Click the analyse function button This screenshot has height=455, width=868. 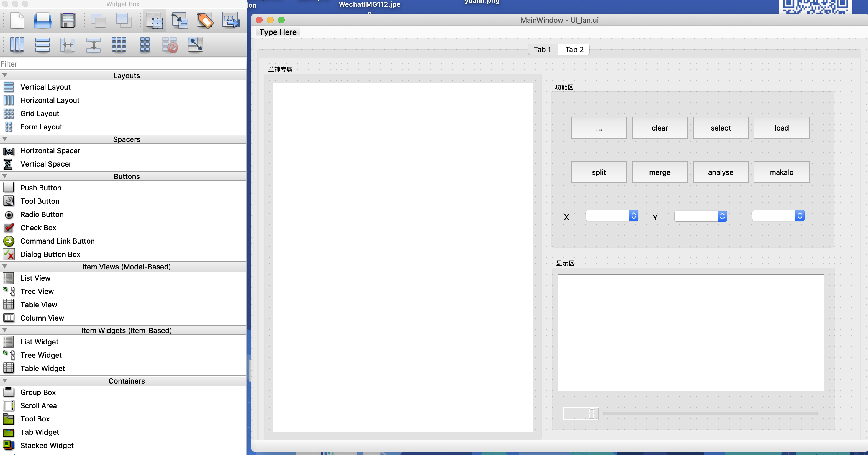tap(720, 172)
